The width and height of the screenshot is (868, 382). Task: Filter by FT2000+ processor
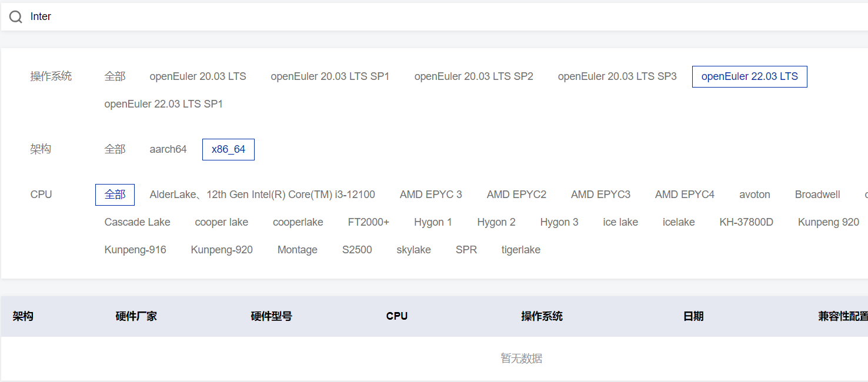coord(368,222)
